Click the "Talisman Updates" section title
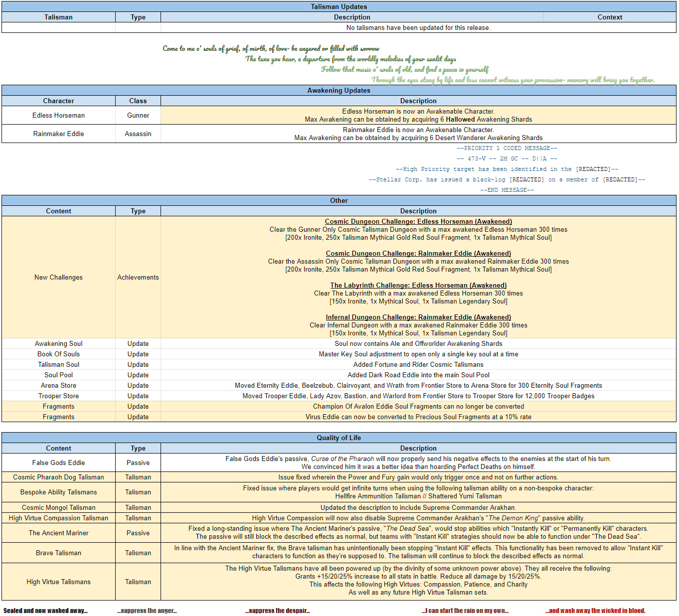 pos(339,6)
